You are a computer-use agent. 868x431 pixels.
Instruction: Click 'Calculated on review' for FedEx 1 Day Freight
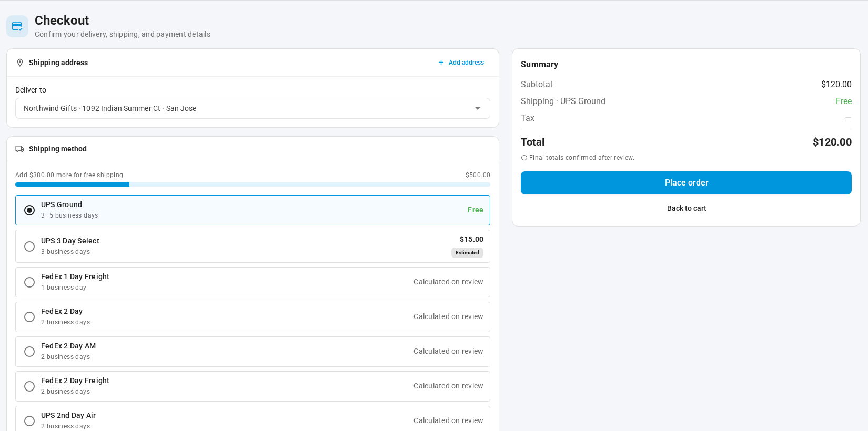click(448, 282)
